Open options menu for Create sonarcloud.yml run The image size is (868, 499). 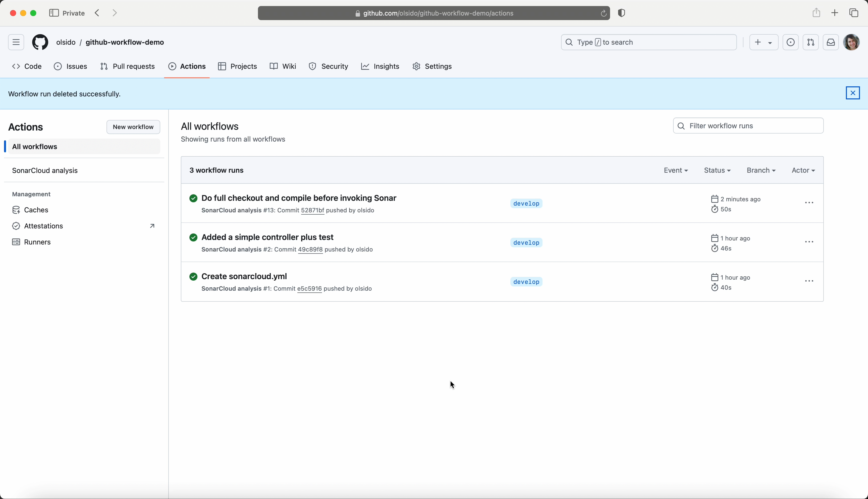click(x=809, y=281)
